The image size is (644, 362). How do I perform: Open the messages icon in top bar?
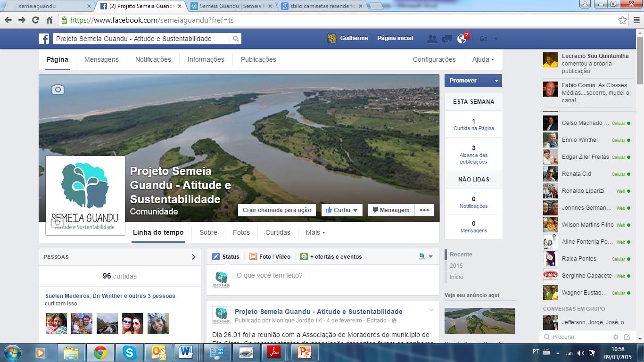447,39
